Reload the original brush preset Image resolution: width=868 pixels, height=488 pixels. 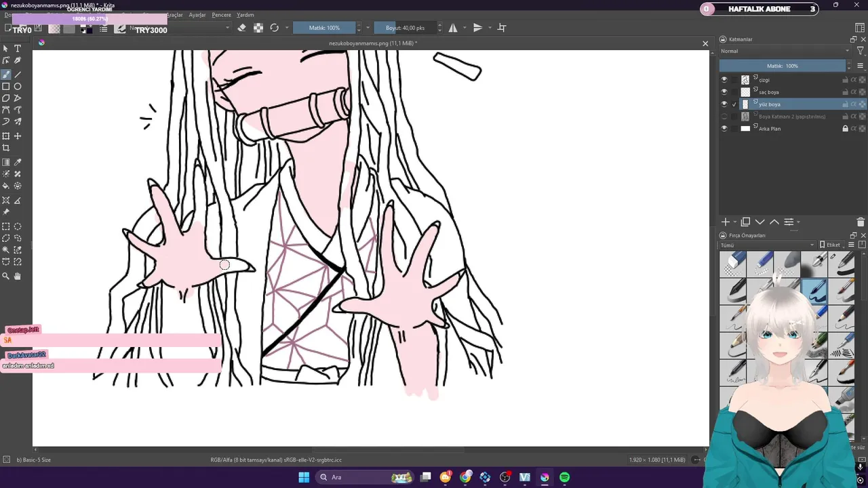275,28
